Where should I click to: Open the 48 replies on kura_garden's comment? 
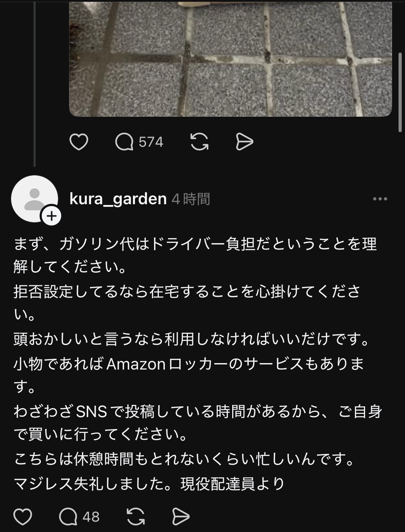pos(68,517)
